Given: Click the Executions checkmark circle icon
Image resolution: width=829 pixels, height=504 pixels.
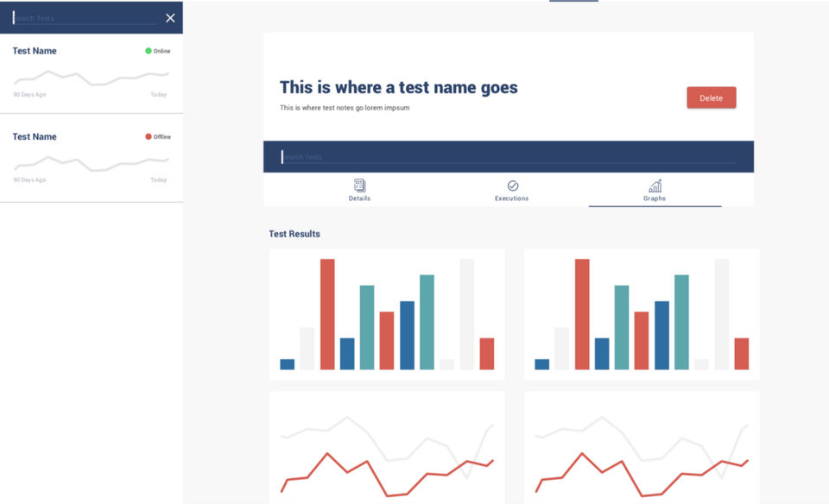Looking at the screenshot, I should point(512,186).
